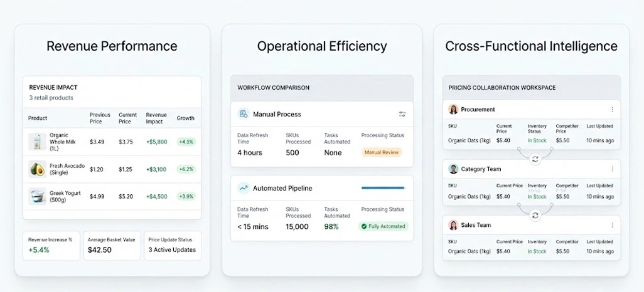Click the Greek Yogurt thumbnail
Viewport: 644px width, 292px height.
pyautogui.click(x=37, y=196)
